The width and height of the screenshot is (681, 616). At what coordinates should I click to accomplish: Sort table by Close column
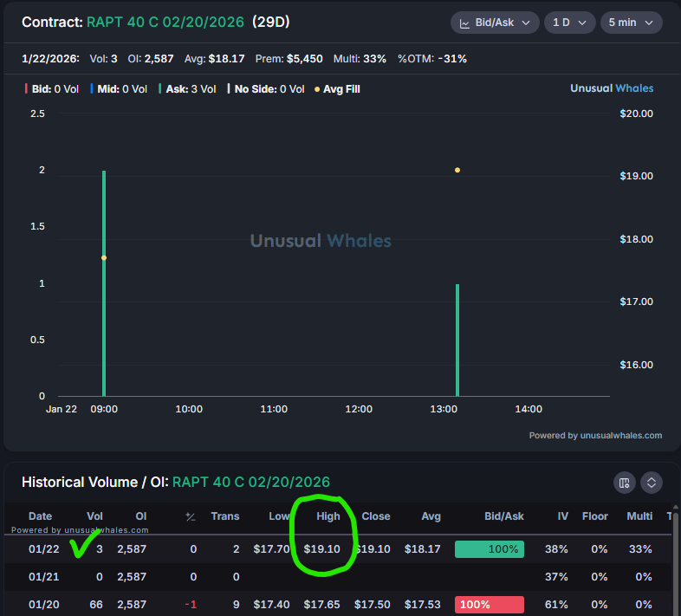[x=376, y=516]
